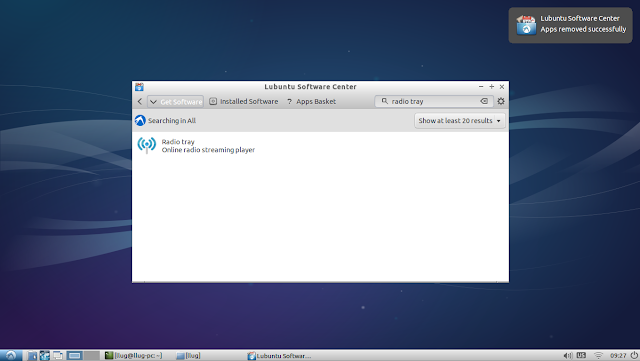Click the Radio tray antenna icon

point(147,145)
